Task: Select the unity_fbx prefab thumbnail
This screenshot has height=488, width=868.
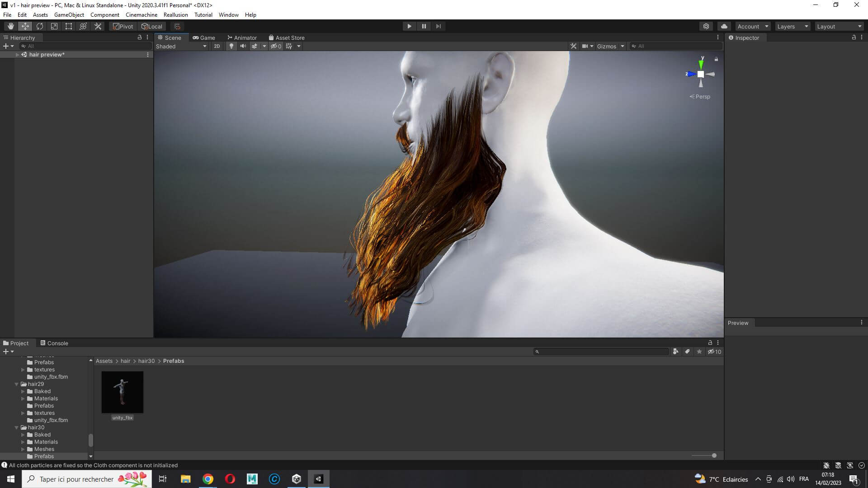Action: point(123,392)
